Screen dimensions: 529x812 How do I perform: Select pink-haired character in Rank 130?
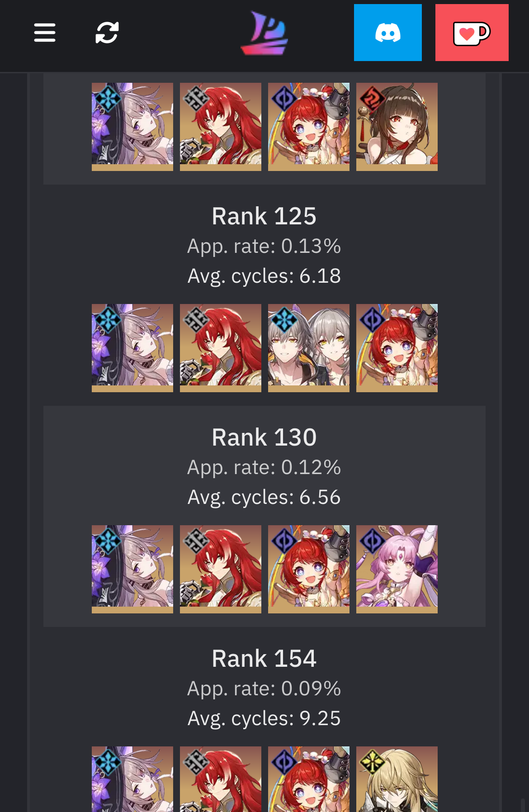(x=397, y=569)
